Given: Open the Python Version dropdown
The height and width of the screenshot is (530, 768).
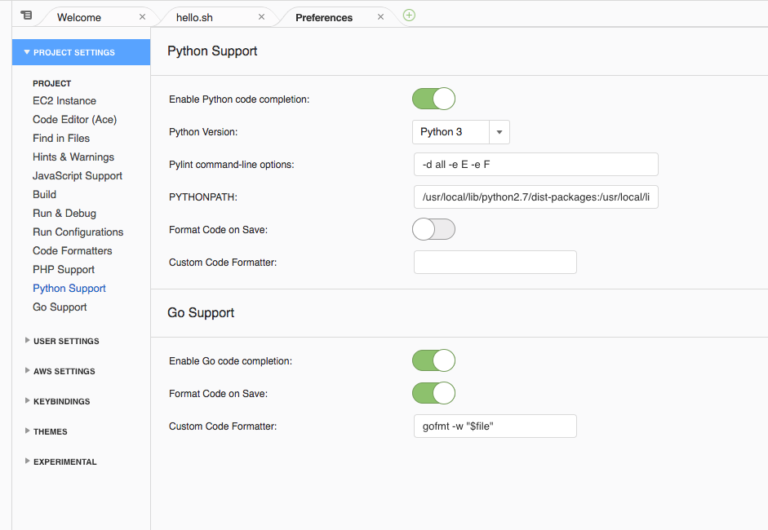Looking at the screenshot, I should pyautogui.click(x=461, y=132).
